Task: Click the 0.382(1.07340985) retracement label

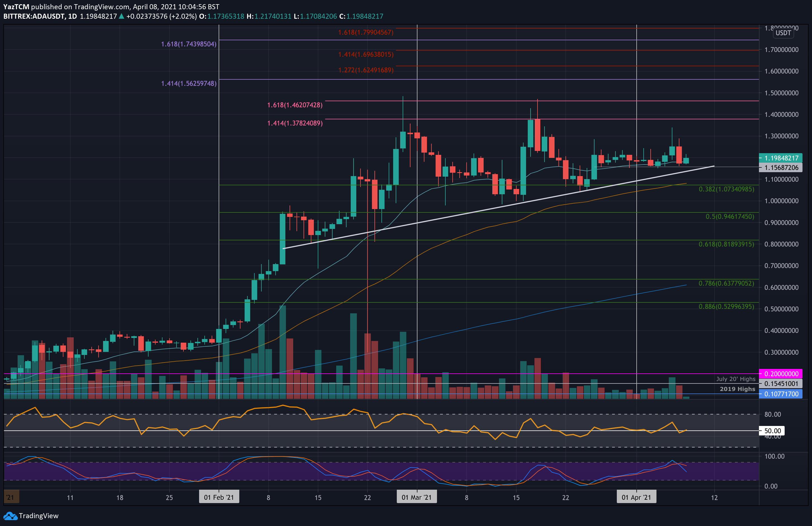Action: 726,189
